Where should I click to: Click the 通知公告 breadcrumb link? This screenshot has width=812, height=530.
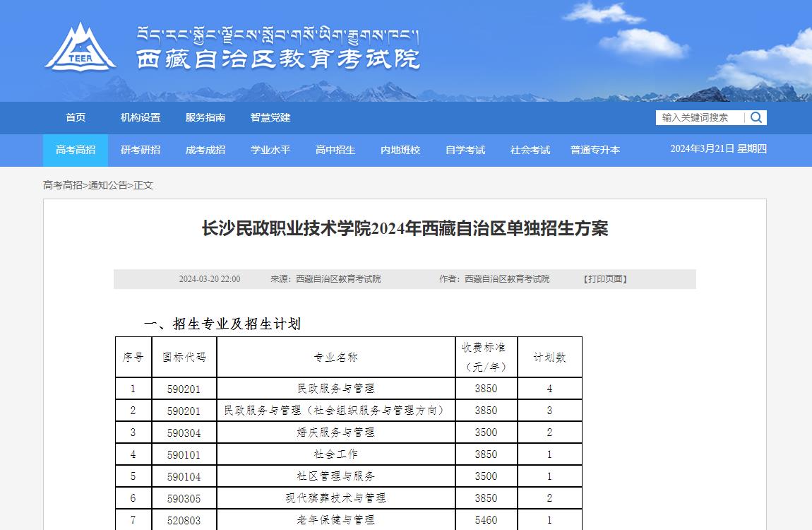coord(108,185)
